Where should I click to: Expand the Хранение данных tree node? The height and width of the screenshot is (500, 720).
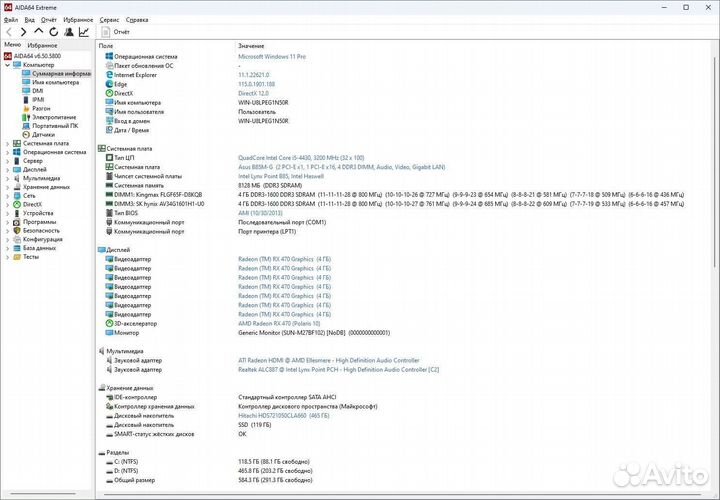click(7, 187)
